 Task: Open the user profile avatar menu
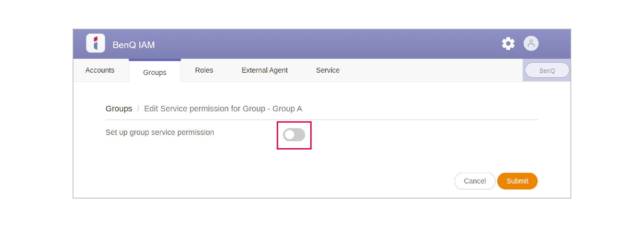[531, 44]
